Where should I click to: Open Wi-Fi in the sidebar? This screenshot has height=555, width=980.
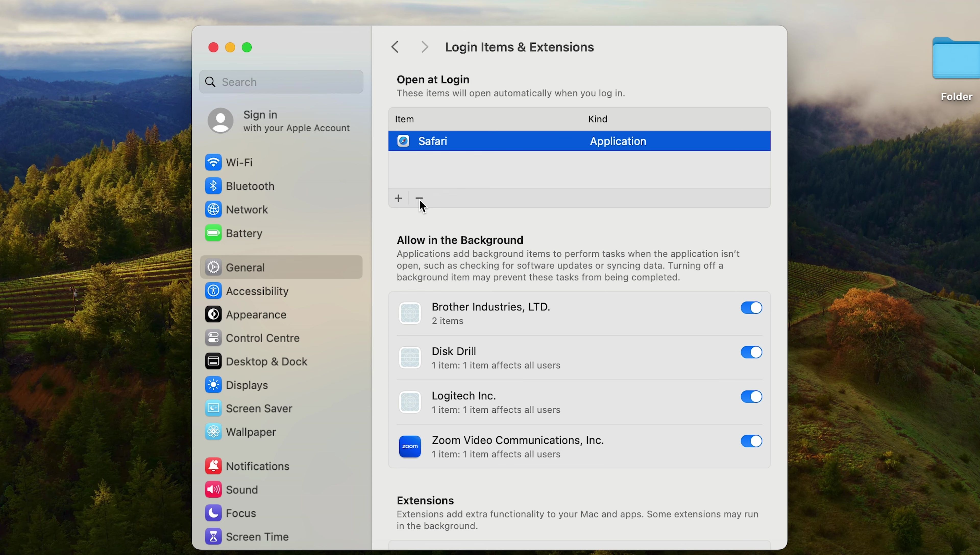point(281,162)
